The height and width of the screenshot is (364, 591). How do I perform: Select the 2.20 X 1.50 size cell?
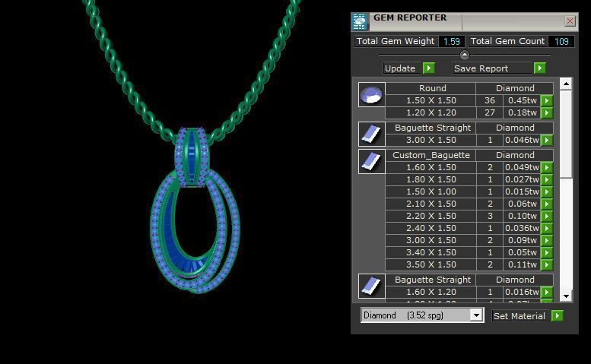click(431, 216)
